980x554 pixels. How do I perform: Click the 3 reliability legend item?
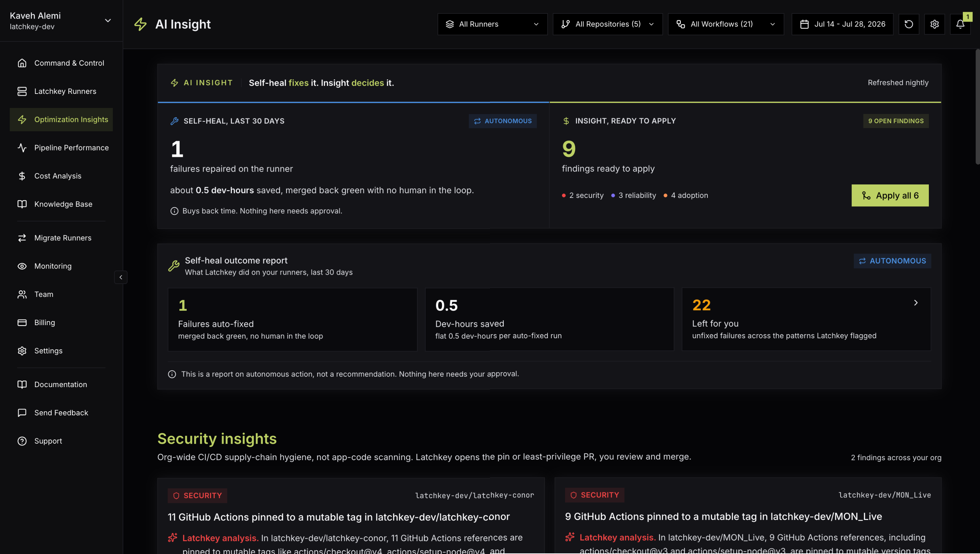633,195
